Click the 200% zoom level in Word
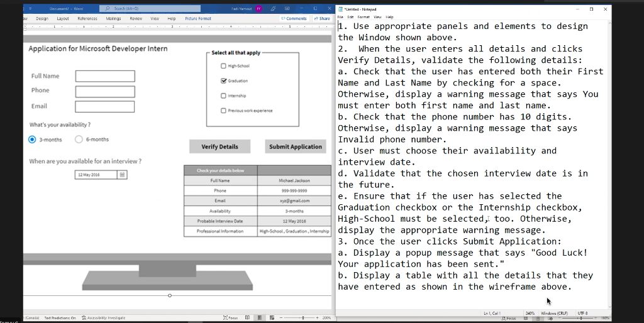644x323 pixels. [x=327, y=318]
